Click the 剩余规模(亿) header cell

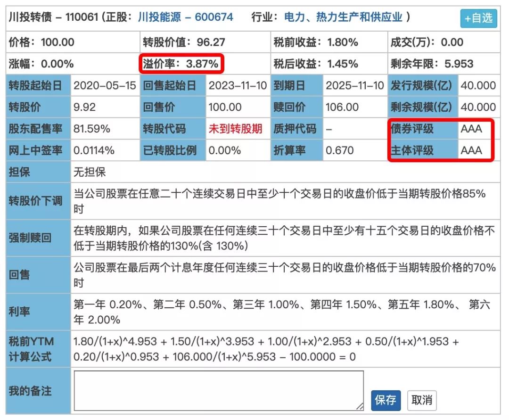pyautogui.click(x=423, y=107)
